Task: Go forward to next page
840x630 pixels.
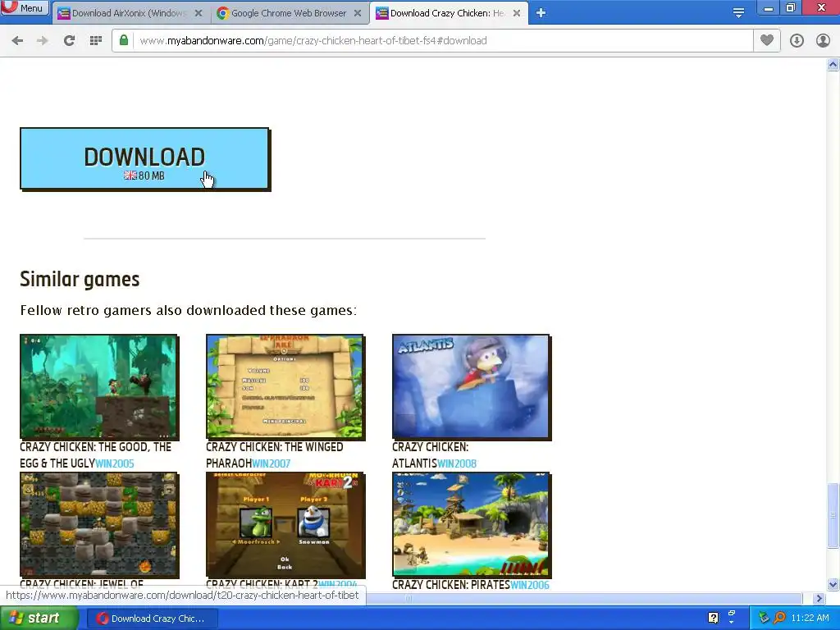Action: (43, 41)
